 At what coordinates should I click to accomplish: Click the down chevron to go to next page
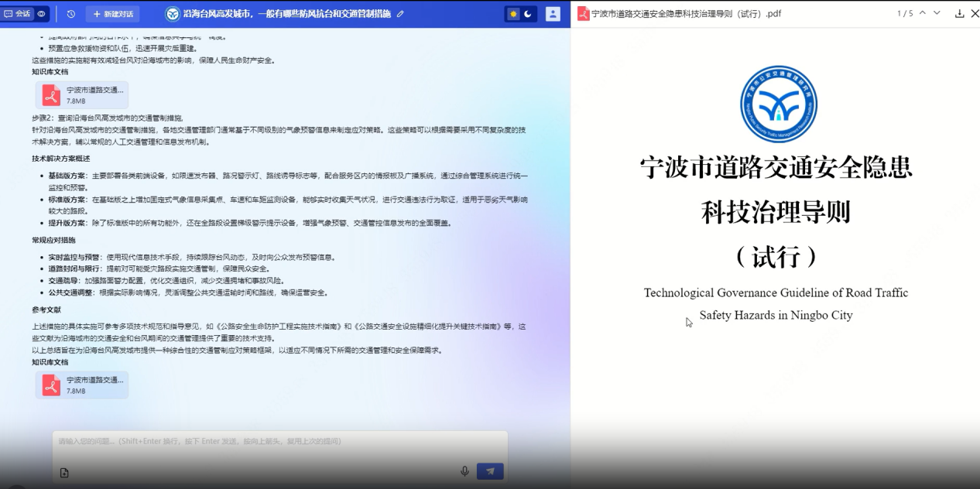[x=937, y=13]
